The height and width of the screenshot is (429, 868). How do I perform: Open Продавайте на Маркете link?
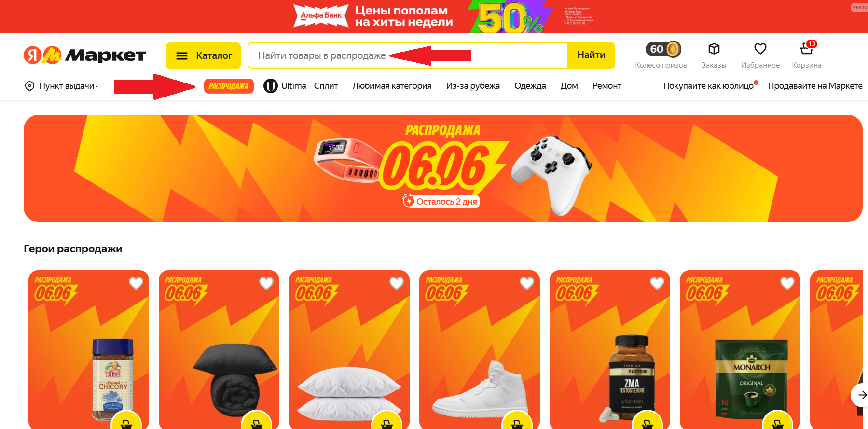click(x=815, y=86)
